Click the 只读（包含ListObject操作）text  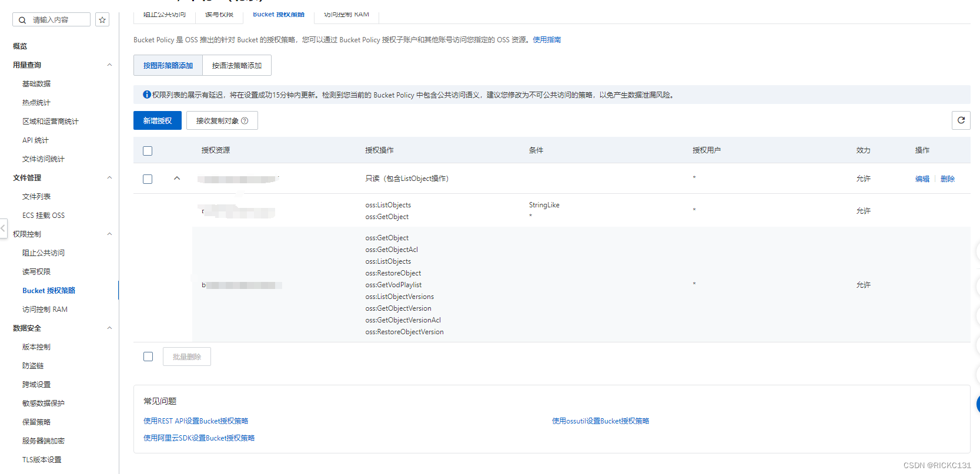coord(407,179)
